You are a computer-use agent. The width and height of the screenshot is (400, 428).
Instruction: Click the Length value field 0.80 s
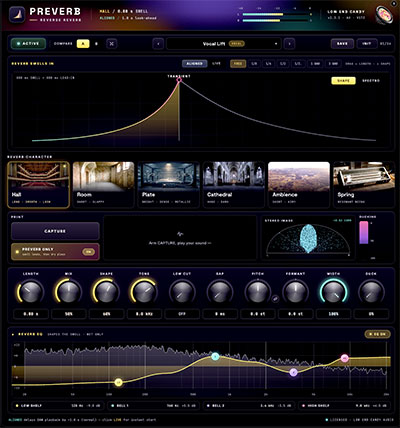click(31, 314)
